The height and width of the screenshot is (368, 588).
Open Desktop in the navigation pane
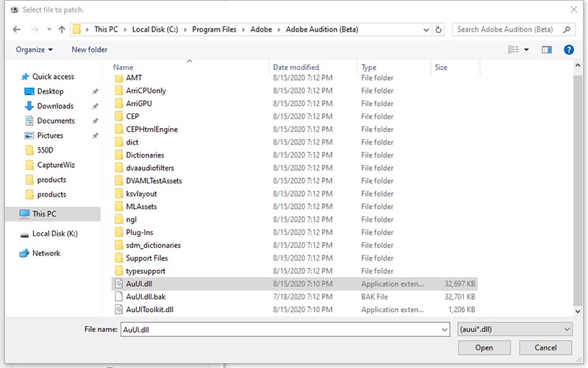point(50,91)
